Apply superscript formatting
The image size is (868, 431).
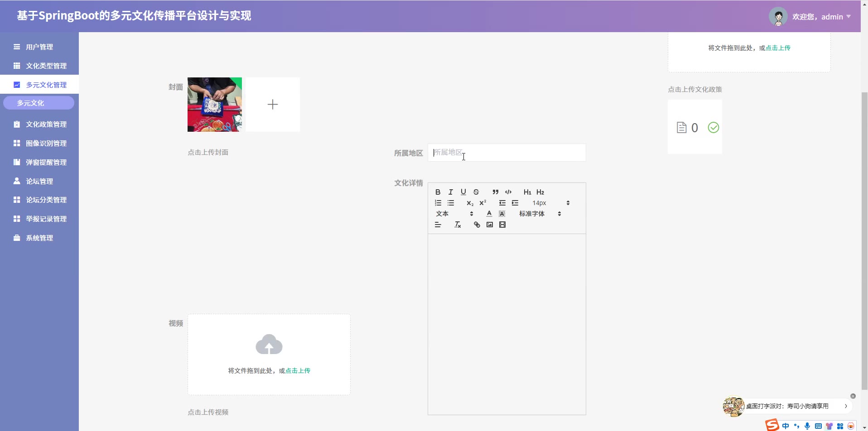(482, 203)
